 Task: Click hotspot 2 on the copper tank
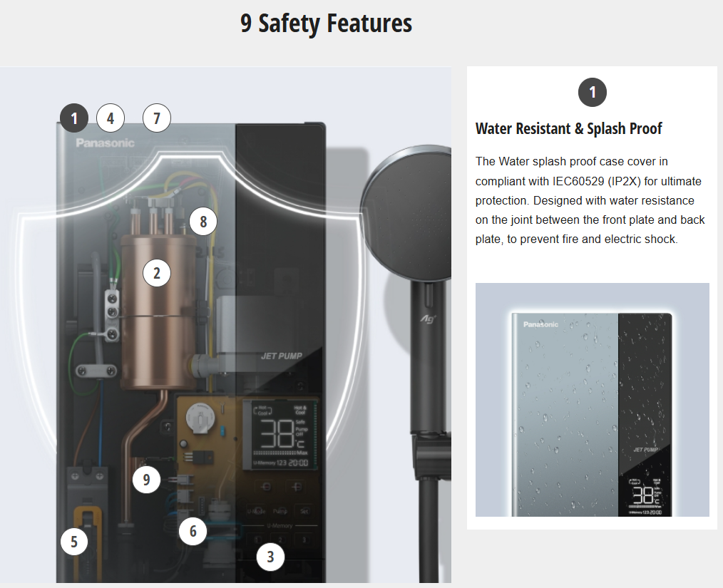(x=157, y=273)
